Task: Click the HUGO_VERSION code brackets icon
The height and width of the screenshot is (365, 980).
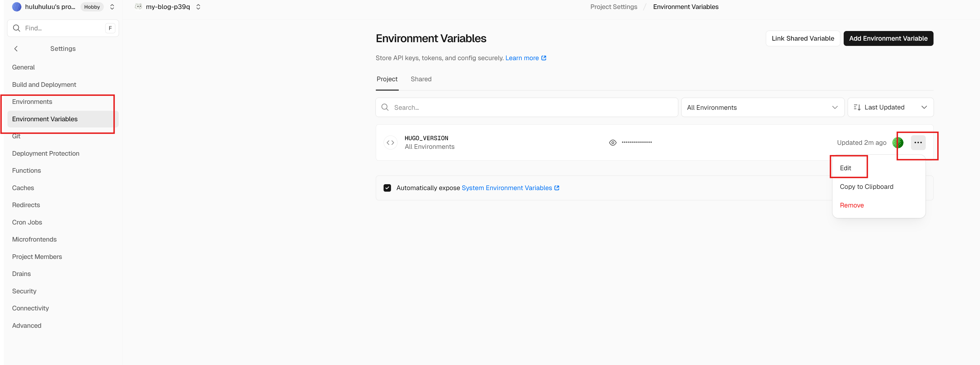Action: (390, 143)
